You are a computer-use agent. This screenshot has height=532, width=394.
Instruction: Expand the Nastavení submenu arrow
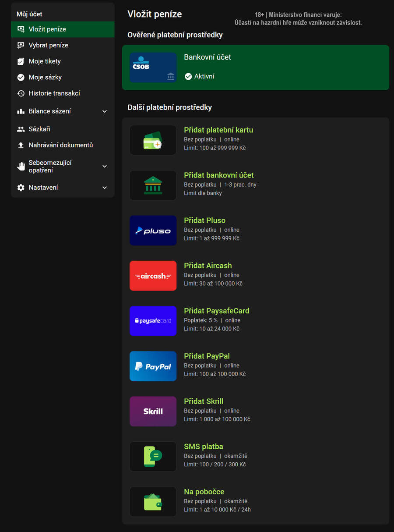(105, 188)
